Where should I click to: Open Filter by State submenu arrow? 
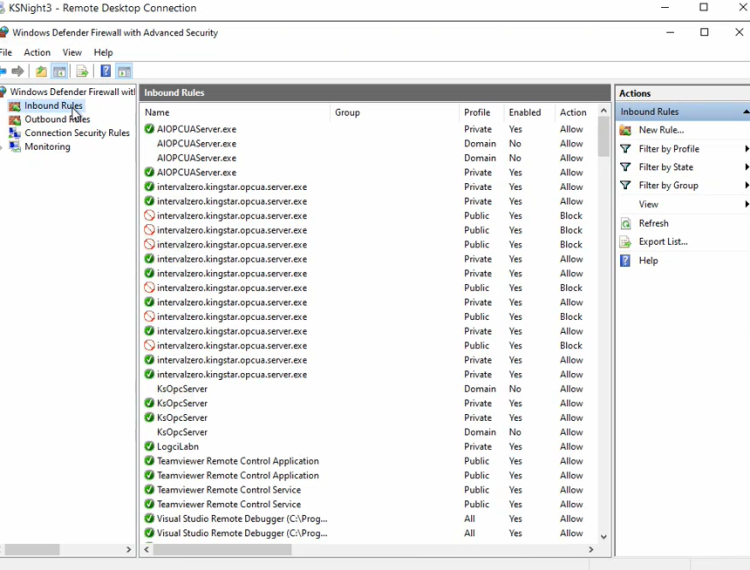[746, 167]
